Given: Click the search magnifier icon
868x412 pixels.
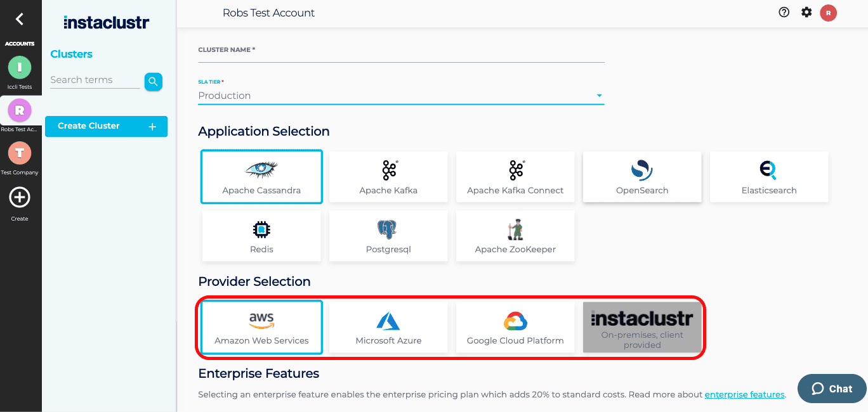Looking at the screenshot, I should tap(153, 82).
